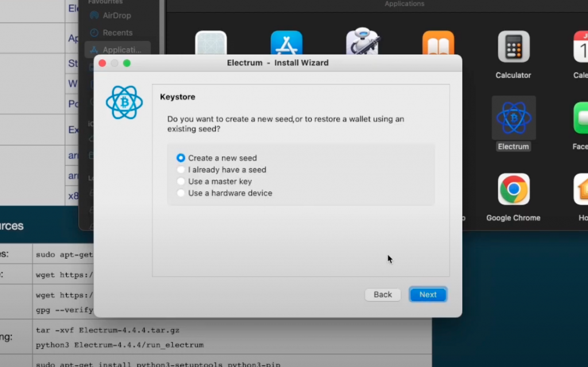
Task: Select the Automator robot icon in Finder
Action: [x=363, y=41]
